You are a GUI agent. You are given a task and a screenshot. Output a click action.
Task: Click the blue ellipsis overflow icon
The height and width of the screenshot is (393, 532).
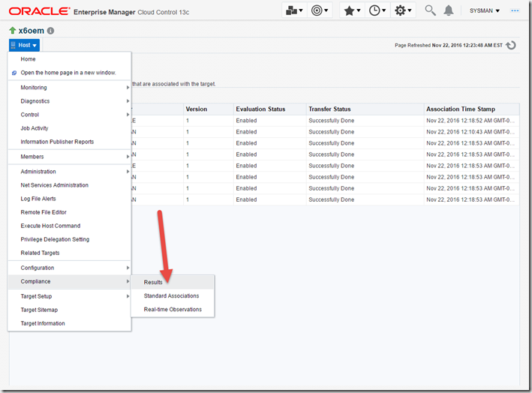515,10
